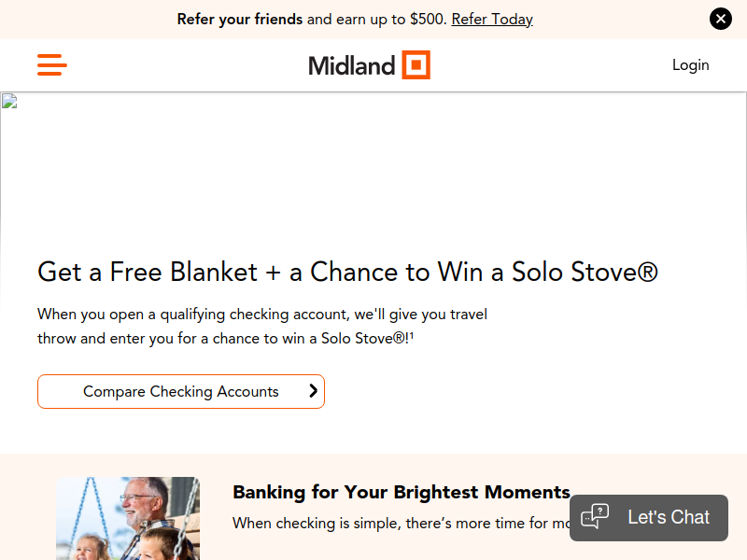Click the Midland wordmark text

352,65
